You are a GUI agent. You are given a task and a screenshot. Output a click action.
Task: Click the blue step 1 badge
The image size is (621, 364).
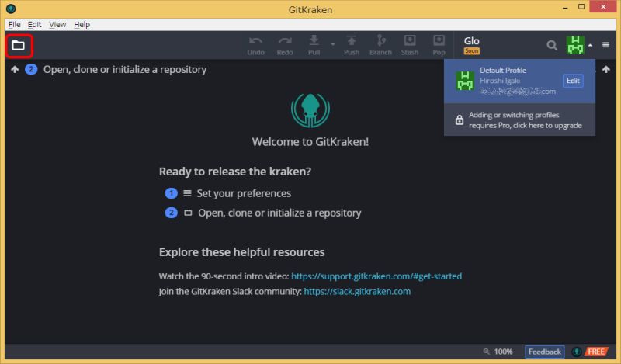pos(171,193)
